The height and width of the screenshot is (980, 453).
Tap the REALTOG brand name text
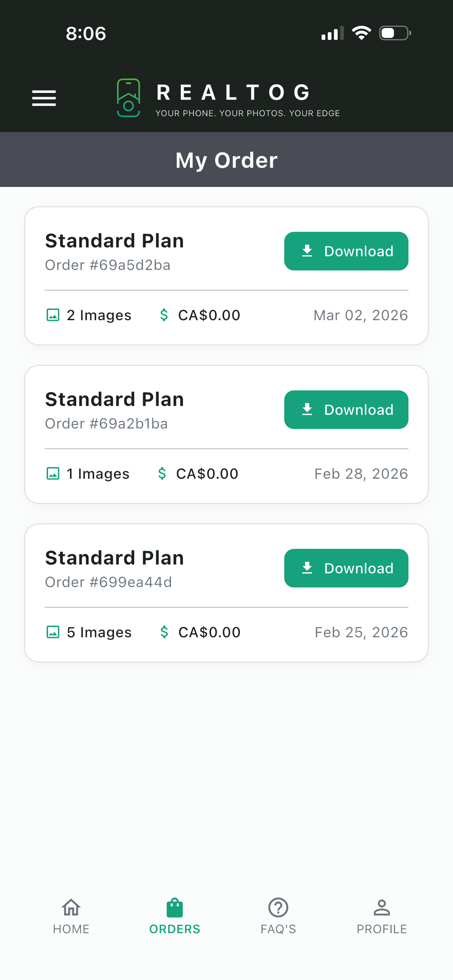click(233, 93)
